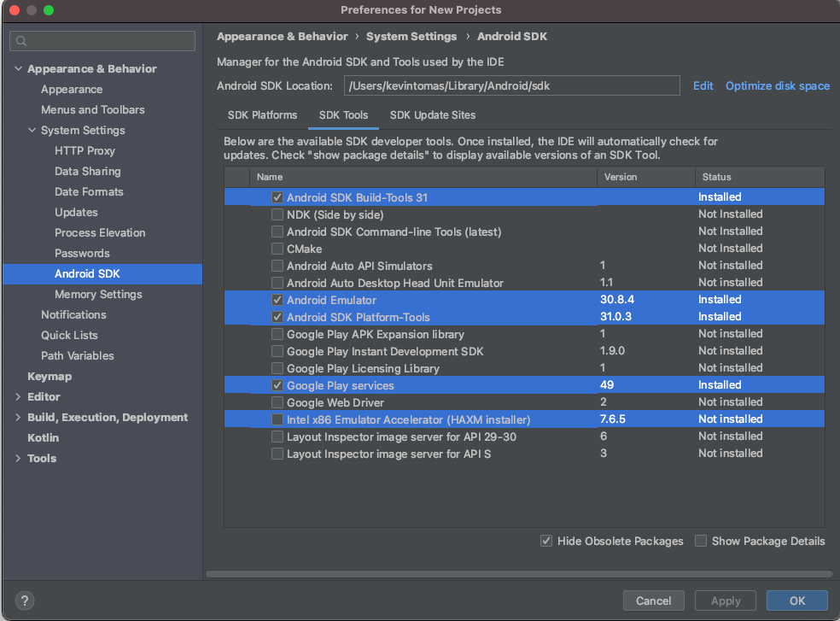Expand Build, Execution, Deployment section

click(x=18, y=417)
